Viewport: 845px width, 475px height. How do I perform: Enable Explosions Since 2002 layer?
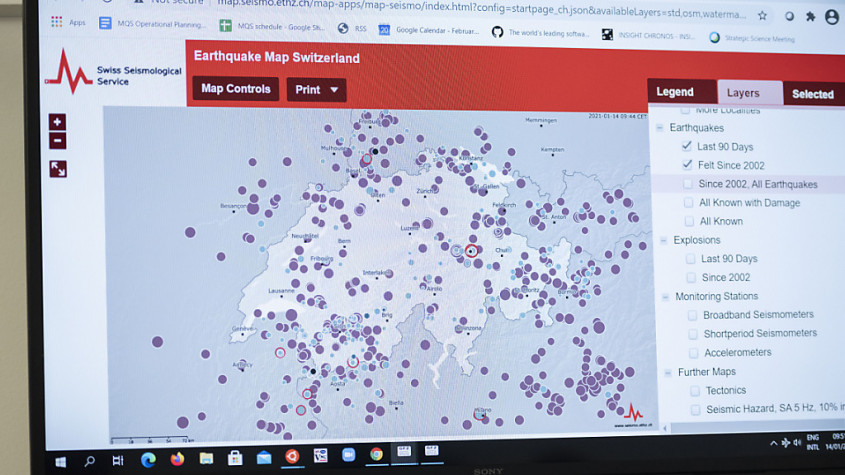coord(691,278)
